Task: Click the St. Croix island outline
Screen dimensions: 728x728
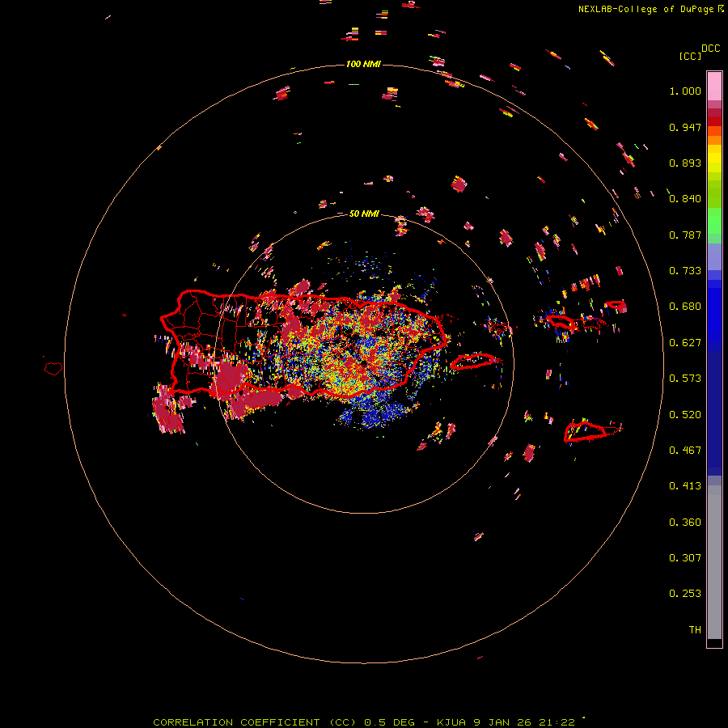Action: (x=585, y=431)
